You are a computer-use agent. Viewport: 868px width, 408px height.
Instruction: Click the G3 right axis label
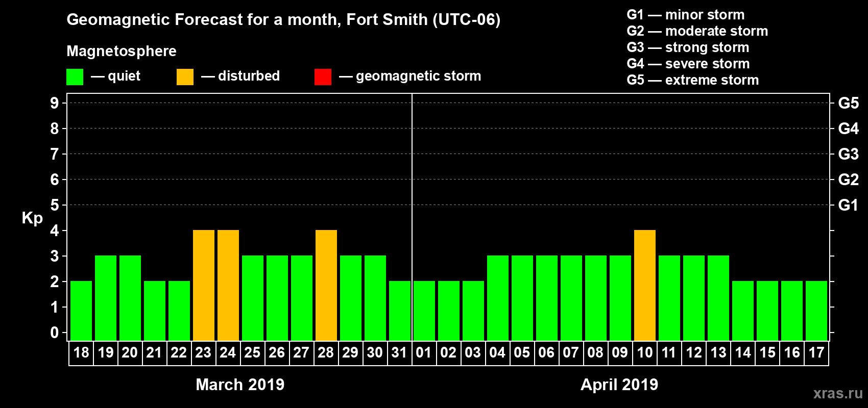click(x=848, y=154)
